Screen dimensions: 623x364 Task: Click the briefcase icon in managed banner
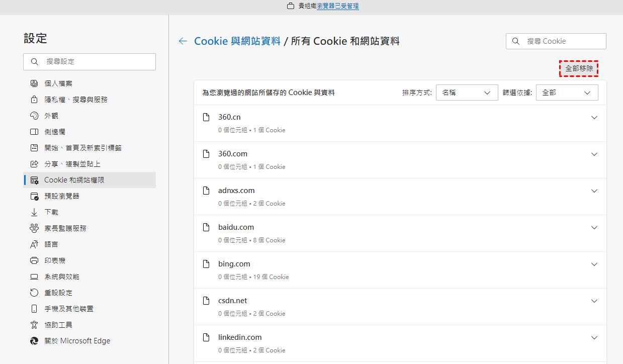point(290,6)
